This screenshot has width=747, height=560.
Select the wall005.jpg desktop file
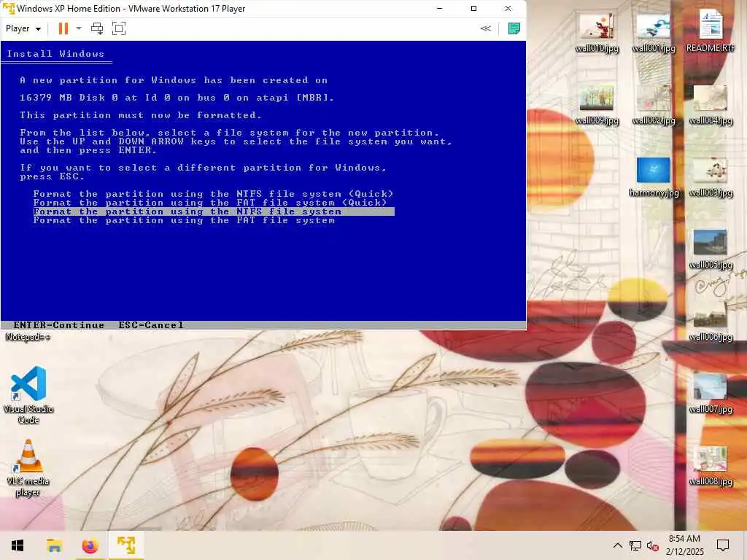tap(711, 249)
